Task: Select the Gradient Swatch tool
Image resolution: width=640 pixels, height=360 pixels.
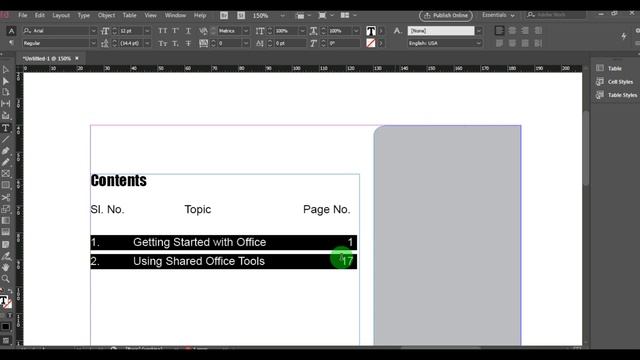Action: 6,221
